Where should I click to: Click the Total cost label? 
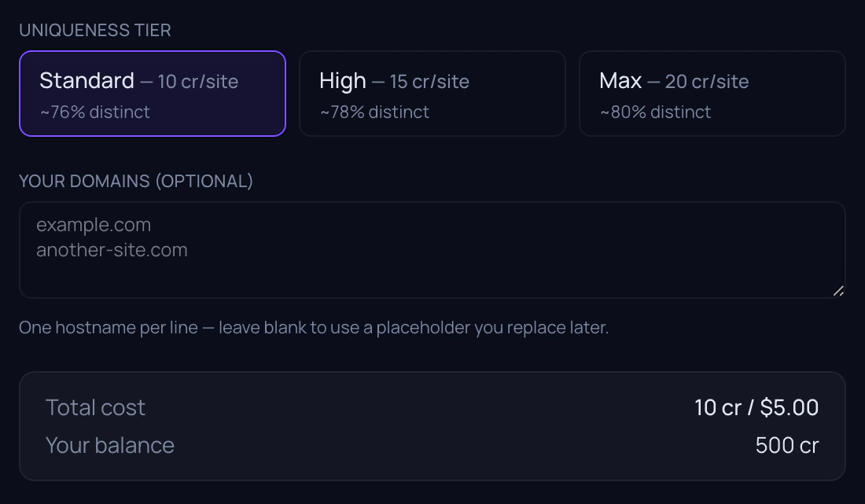95,407
